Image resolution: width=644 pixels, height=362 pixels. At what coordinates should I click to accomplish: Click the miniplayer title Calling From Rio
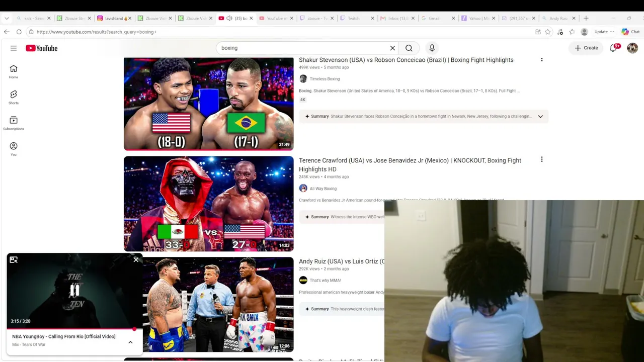(x=64, y=337)
